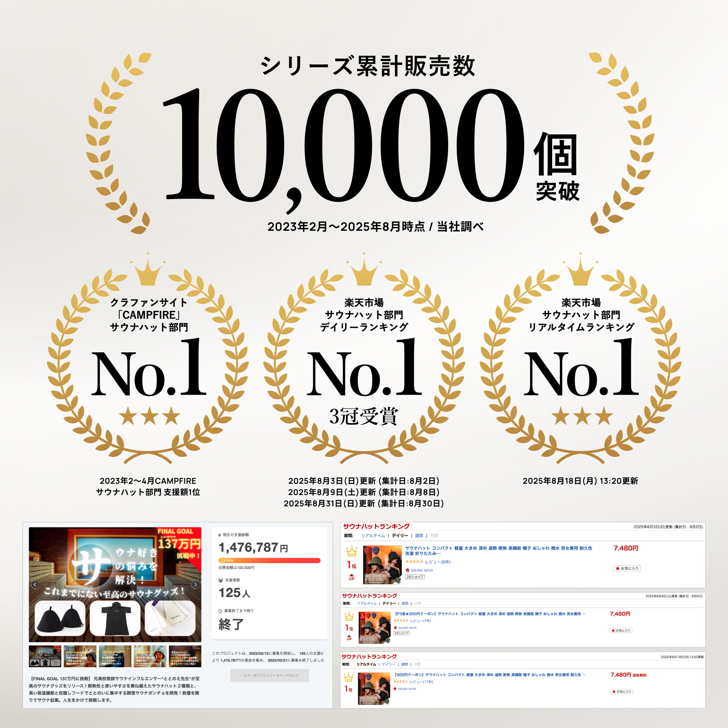
Task: Click the 1,476% funding progress bar
Action: click(269, 560)
